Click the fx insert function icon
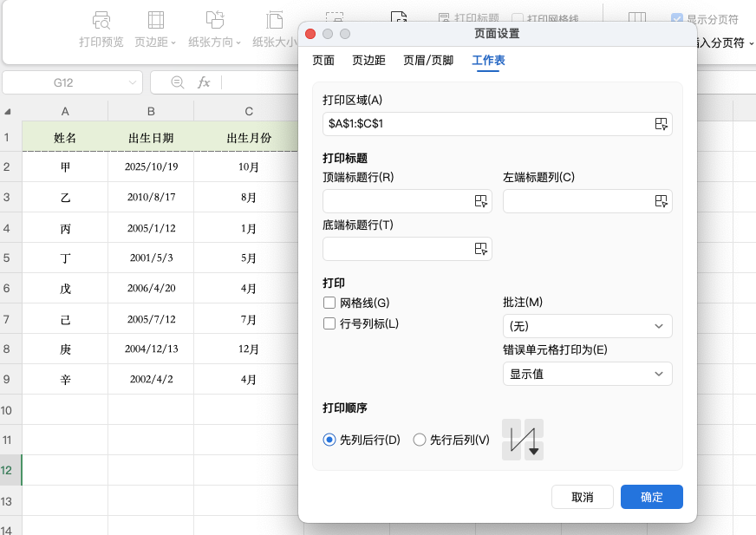 [x=204, y=82]
